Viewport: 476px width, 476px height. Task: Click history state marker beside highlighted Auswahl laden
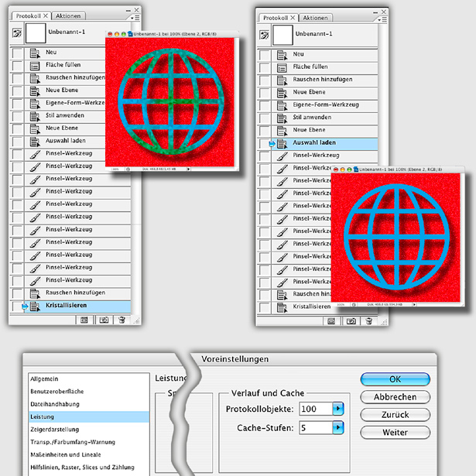coord(272,143)
